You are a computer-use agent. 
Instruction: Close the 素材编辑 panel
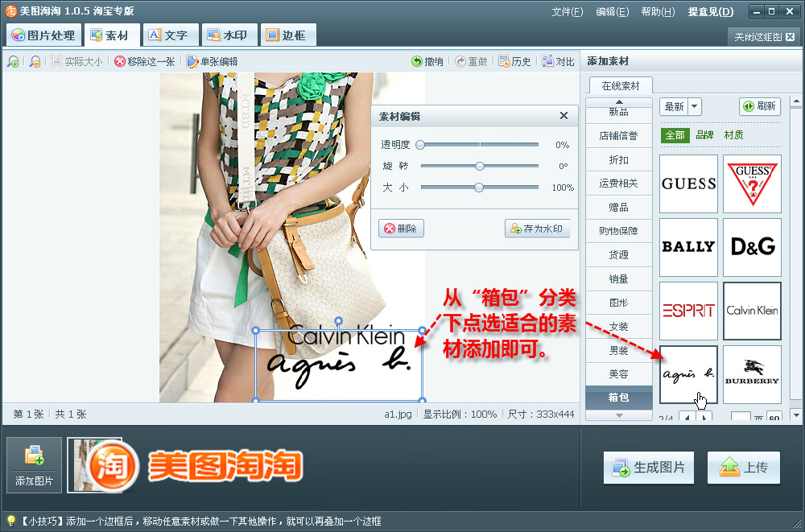563,116
